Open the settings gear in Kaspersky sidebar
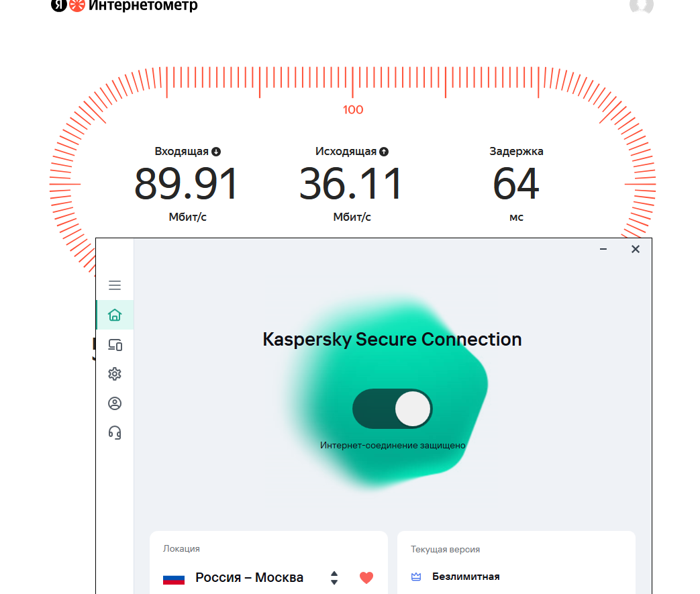 point(115,374)
